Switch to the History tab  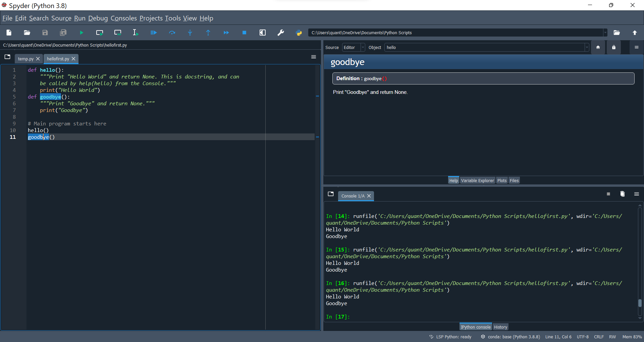500,327
